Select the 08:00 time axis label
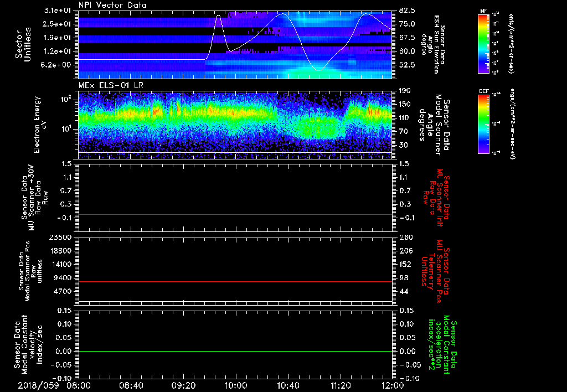Screen dimensions: 567x392 click(x=79, y=385)
